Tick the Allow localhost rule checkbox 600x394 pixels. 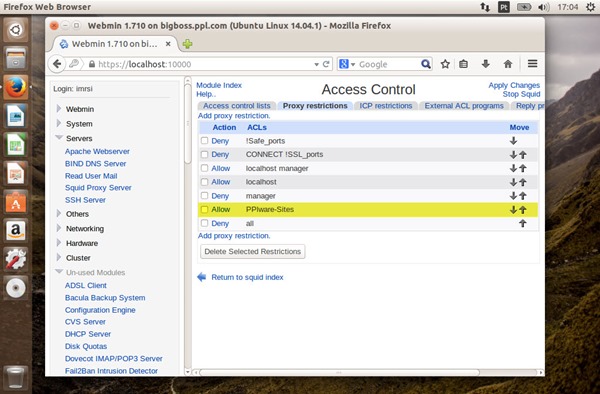click(x=204, y=182)
